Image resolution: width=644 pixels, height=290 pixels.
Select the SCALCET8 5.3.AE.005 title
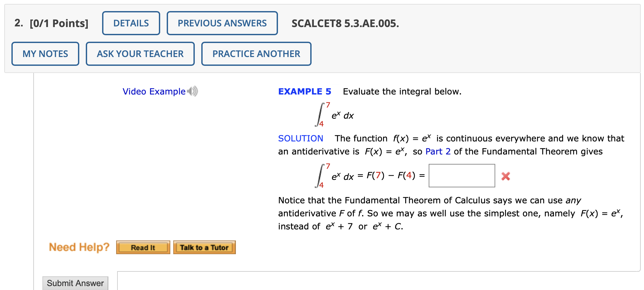coord(345,23)
